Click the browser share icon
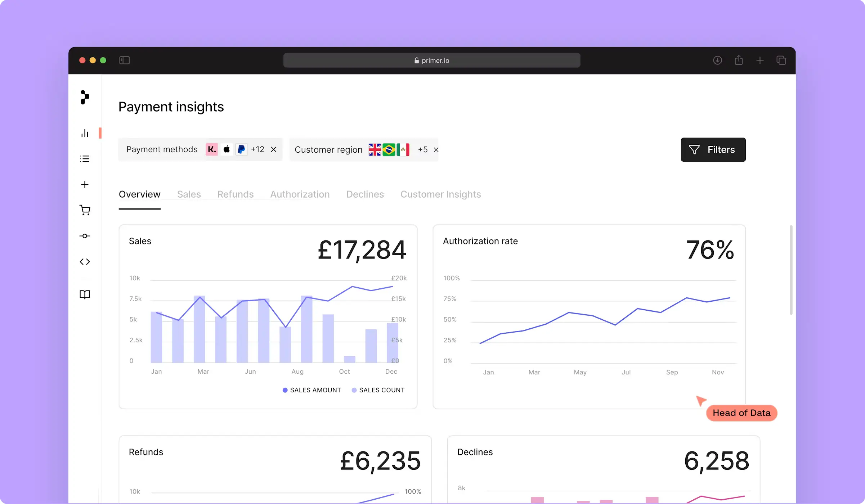 pos(739,60)
